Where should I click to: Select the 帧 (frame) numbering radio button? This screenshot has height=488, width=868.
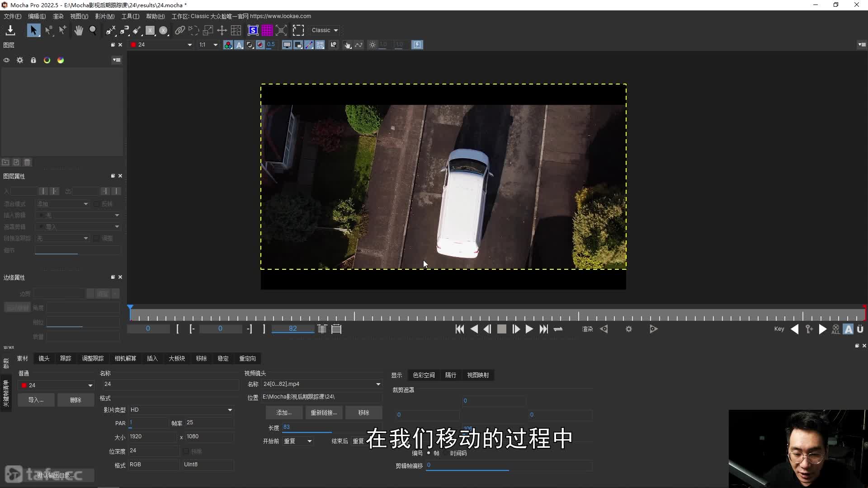coord(429,453)
